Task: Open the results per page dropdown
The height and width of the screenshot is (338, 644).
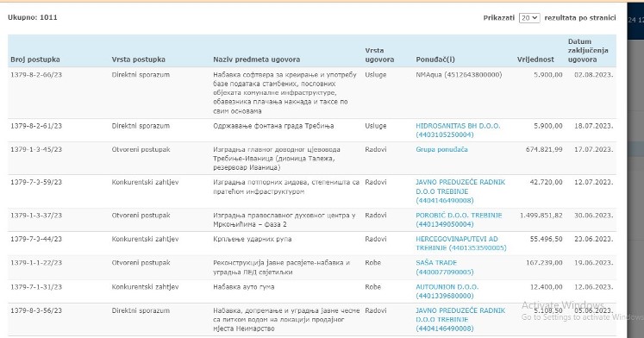Action: 529,17
